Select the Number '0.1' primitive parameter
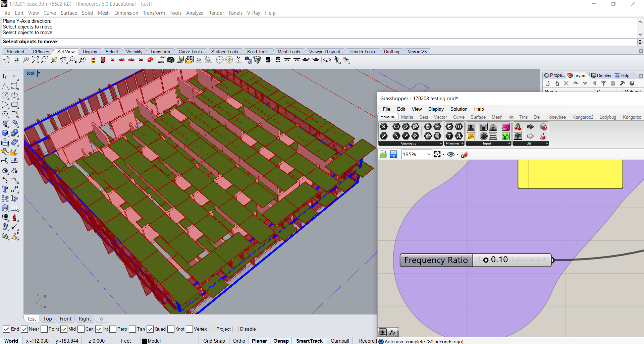 (x=459, y=127)
